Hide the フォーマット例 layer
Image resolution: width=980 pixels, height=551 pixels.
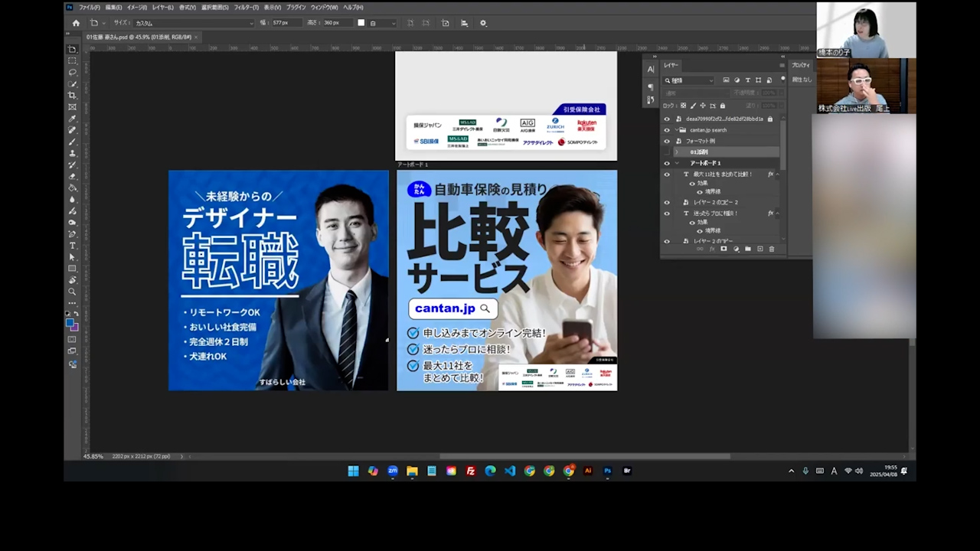667,141
